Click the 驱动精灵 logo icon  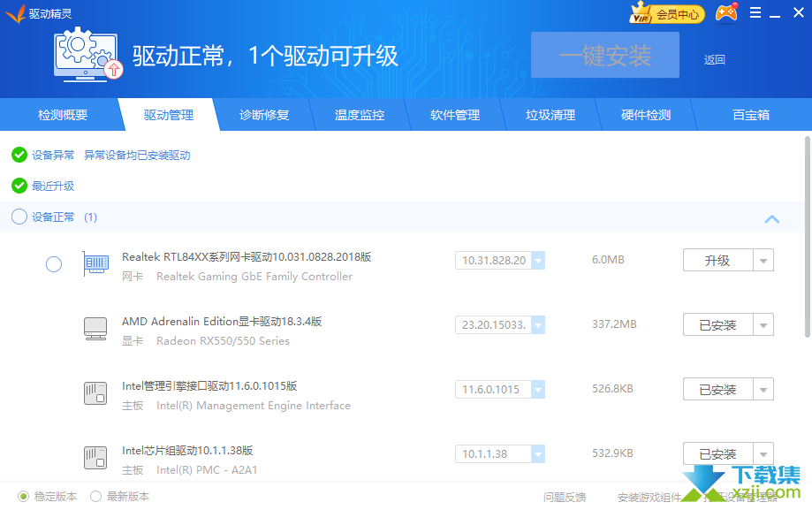click(x=15, y=13)
